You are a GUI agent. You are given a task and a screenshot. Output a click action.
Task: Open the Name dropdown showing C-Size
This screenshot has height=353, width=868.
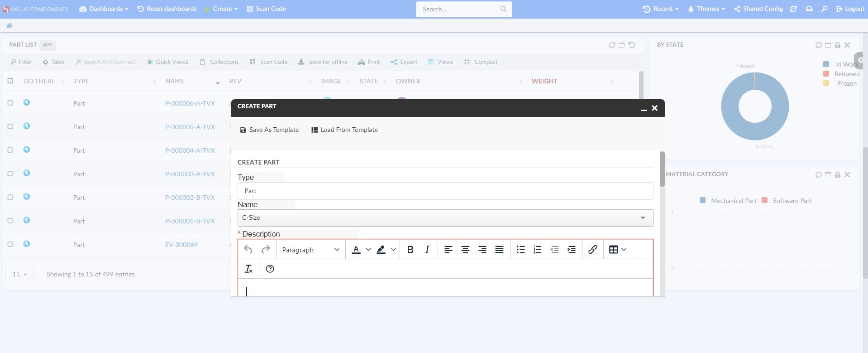point(445,218)
